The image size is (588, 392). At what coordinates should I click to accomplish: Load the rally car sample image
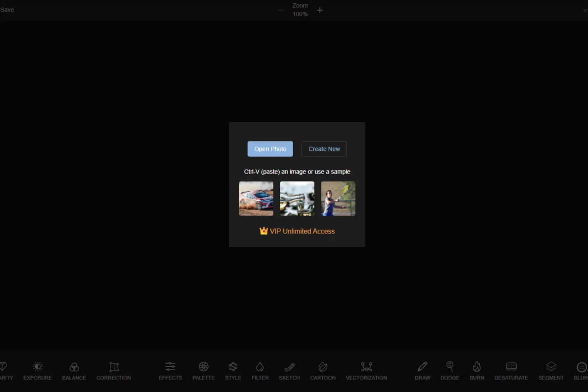pyautogui.click(x=256, y=199)
